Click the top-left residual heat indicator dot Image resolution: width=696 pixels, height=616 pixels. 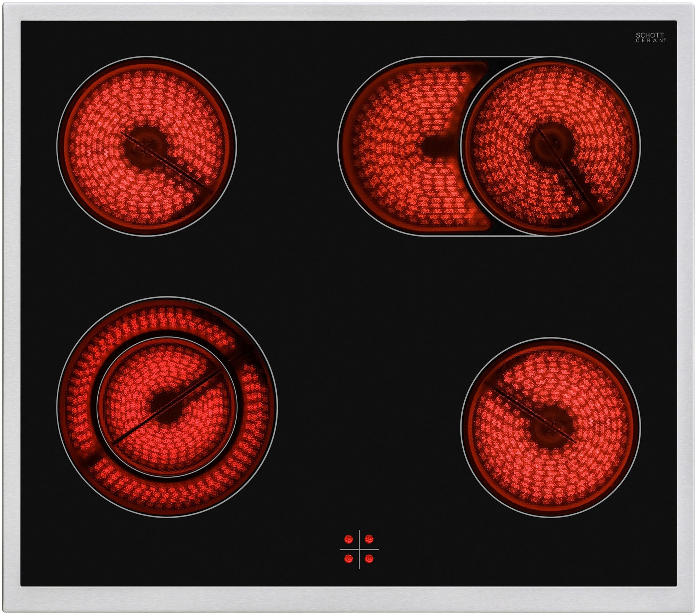tap(349, 539)
